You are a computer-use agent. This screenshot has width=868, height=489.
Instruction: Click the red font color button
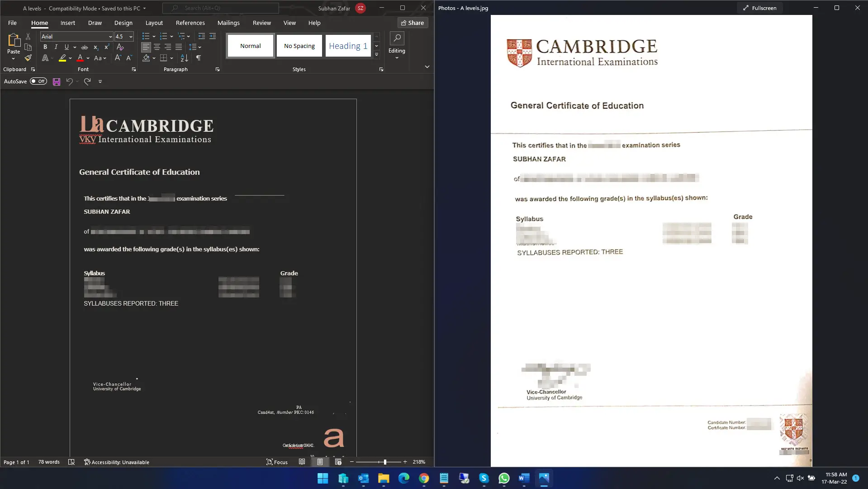point(80,58)
